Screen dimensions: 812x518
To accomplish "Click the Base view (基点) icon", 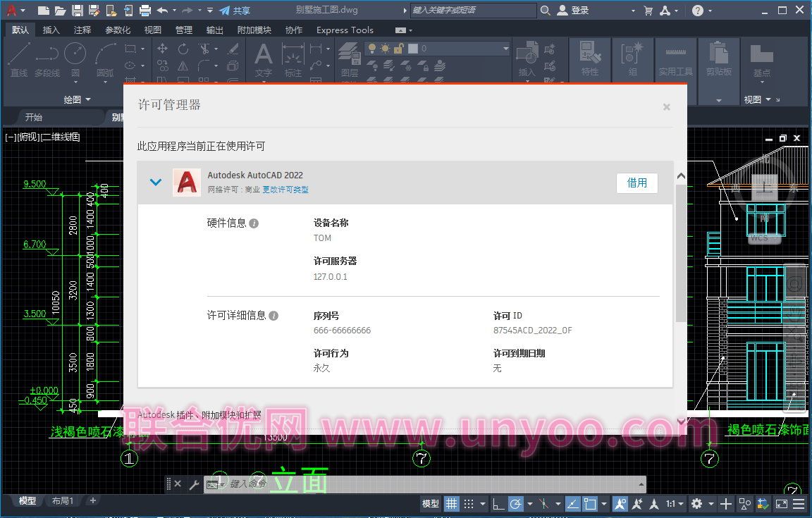I will 762,60.
